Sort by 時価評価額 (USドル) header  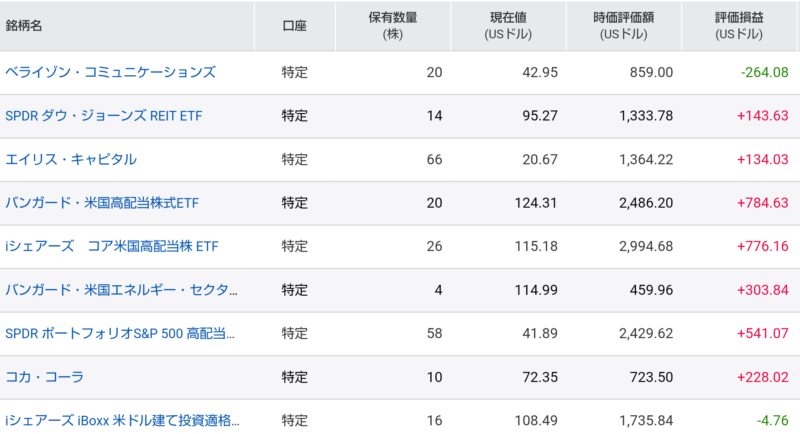pos(623,25)
